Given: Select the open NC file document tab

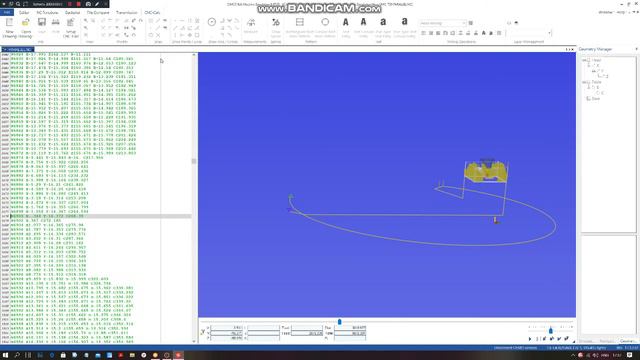Looking at the screenshot, I should coord(17,49).
